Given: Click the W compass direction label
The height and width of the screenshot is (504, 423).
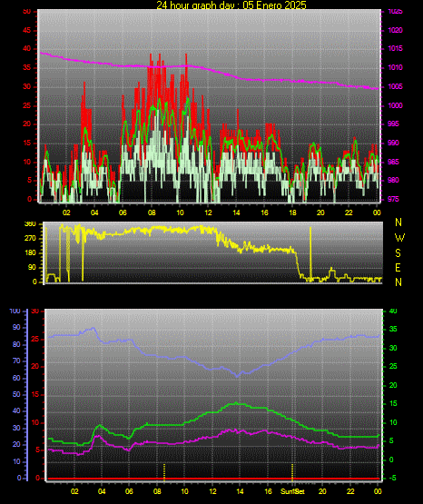Looking at the screenshot, I should [399, 238].
